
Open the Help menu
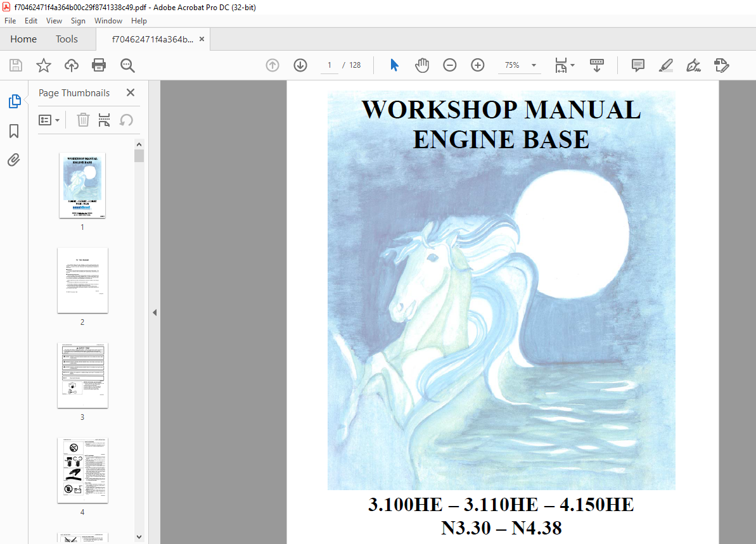click(139, 21)
